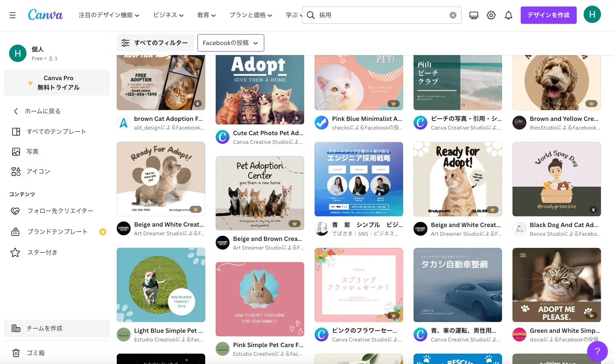Viewport: 614px width, 364px height.
Task: Go to the Canva logo home
Action: tap(46, 15)
